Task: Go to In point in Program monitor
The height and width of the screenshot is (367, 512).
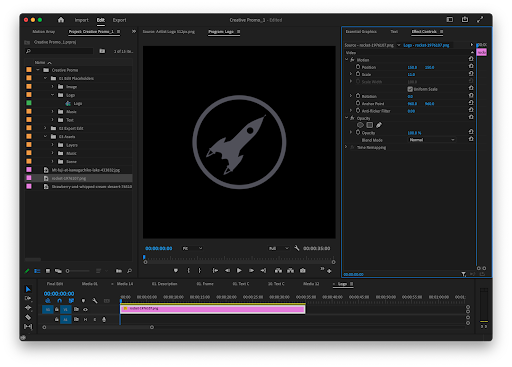Action: (215, 271)
